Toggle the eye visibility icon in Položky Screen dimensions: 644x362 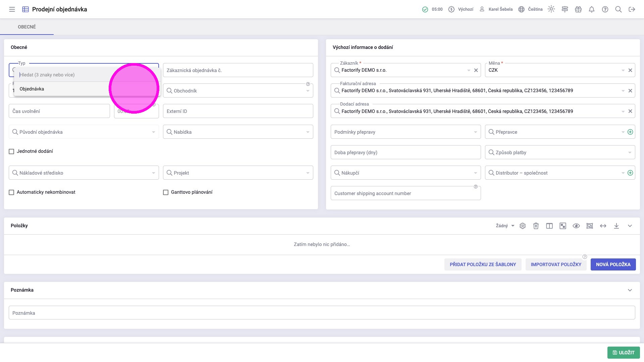pos(576,226)
